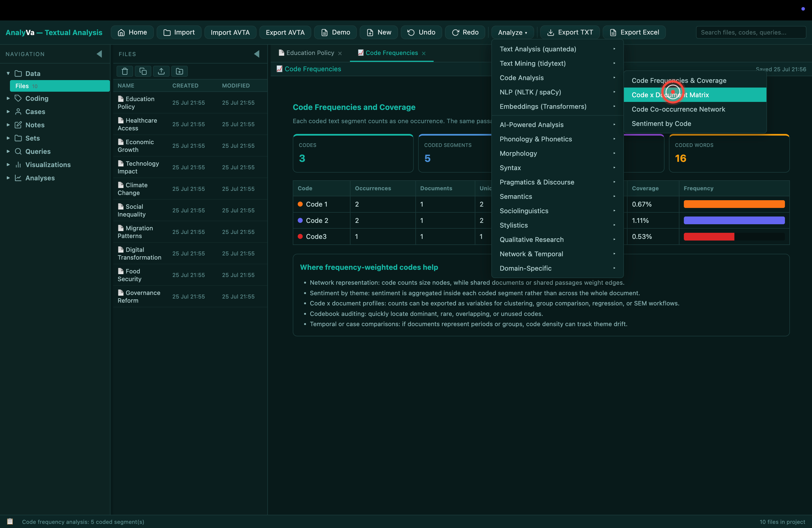This screenshot has height=528, width=812.
Task: Choose Code Frequencies & Coverage menu item
Action: click(695, 80)
